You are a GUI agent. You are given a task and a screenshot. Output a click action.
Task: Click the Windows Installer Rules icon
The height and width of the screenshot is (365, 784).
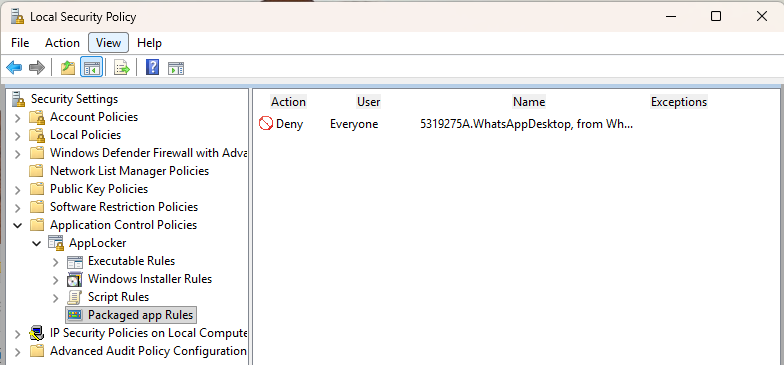[x=74, y=280]
